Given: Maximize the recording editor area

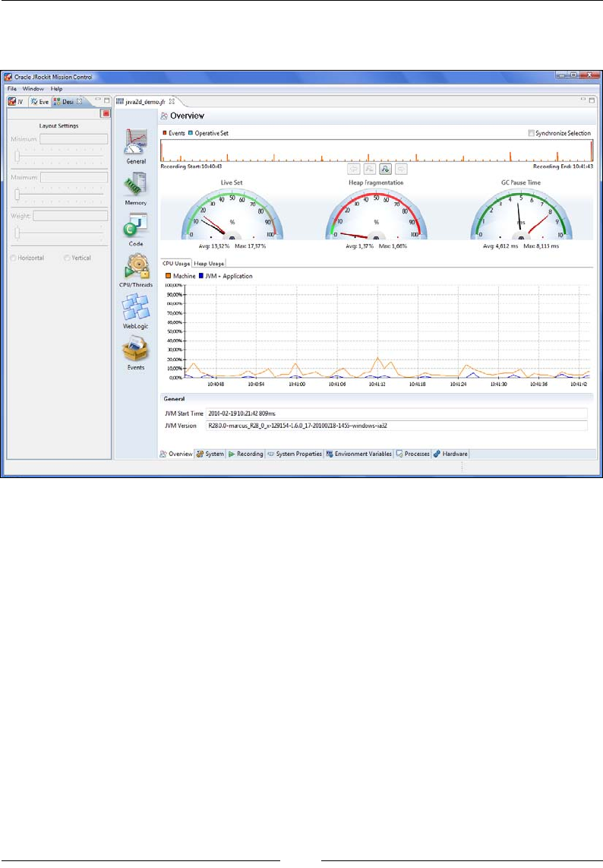Looking at the screenshot, I should click(x=592, y=100).
